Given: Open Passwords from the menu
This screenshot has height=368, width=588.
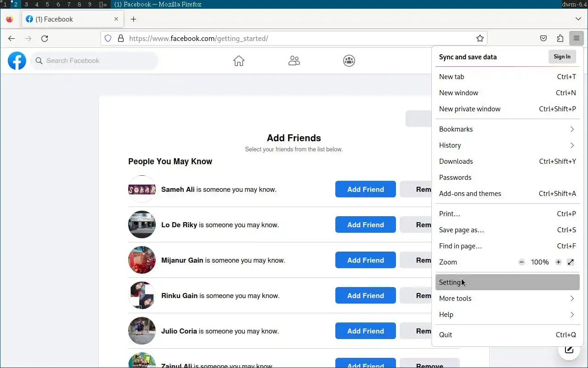Looking at the screenshot, I should [x=507, y=178].
